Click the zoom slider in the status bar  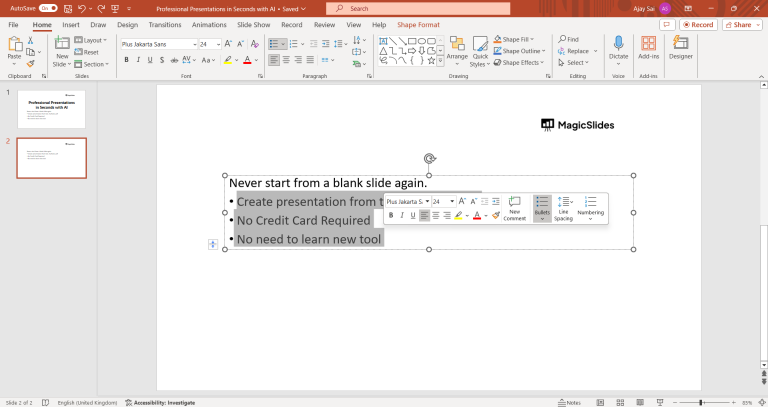(x=700, y=403)
